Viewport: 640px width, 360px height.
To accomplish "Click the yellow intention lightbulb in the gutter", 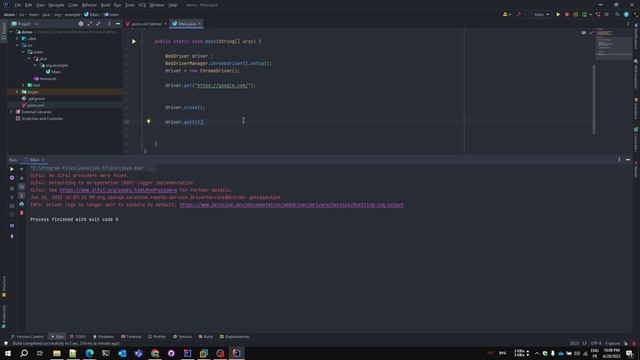I will tap(149, 122).
